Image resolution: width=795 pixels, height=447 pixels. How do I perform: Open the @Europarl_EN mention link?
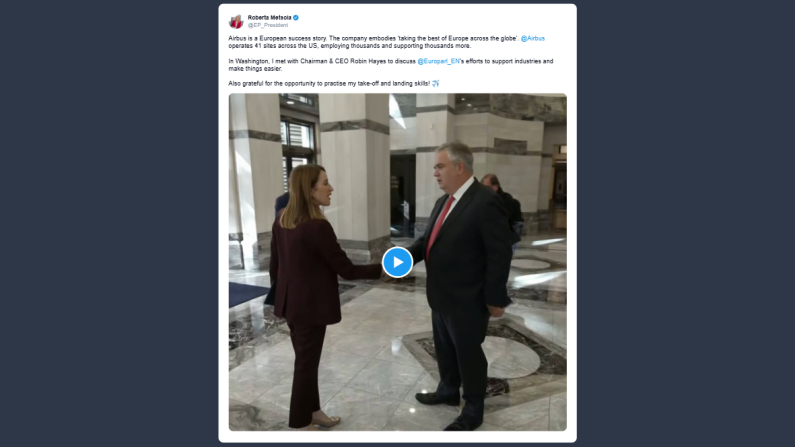point(438,61)
